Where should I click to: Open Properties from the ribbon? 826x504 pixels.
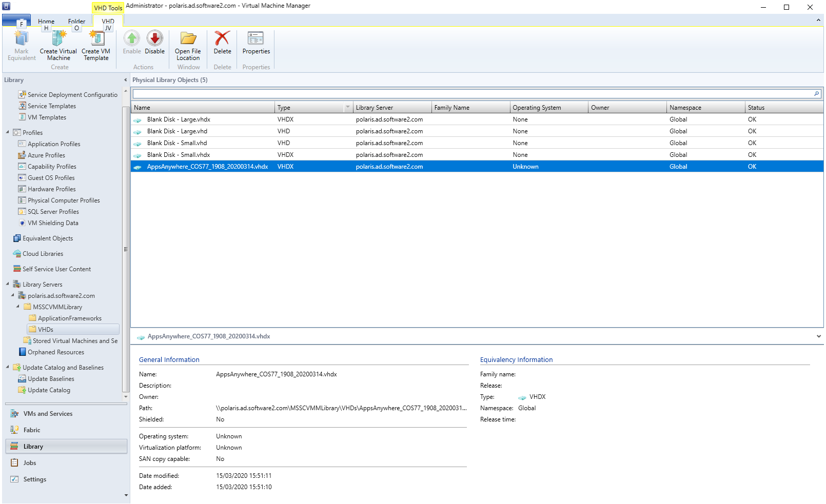coord(255,39)
